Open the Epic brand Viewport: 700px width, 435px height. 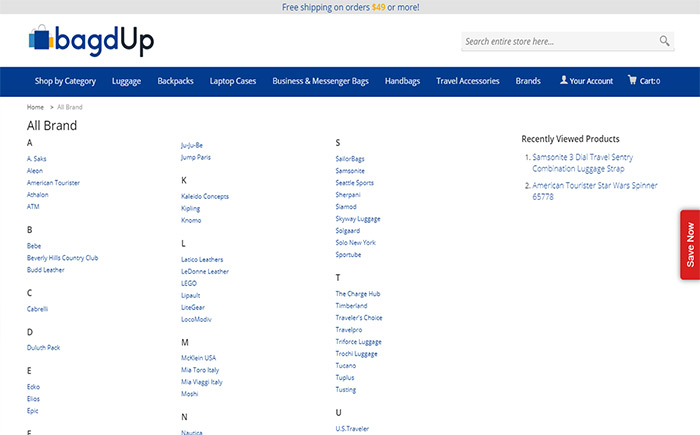tap(33, 411)
